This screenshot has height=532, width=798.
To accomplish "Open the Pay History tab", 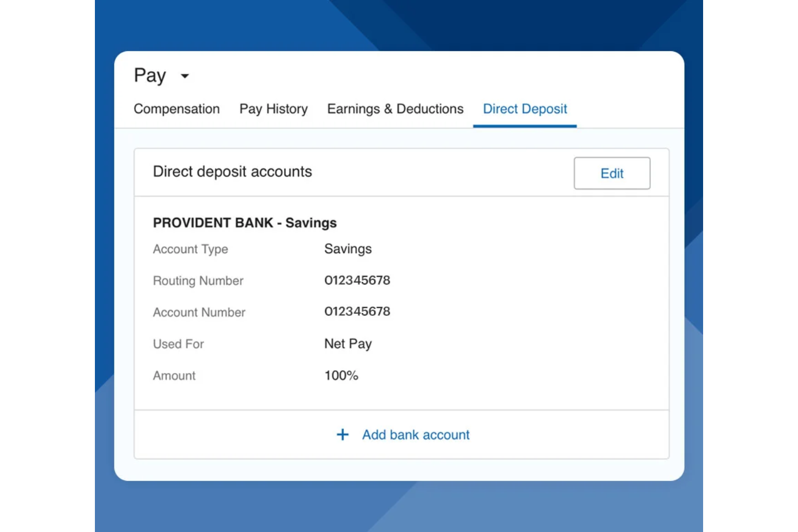I will point(273,109).
